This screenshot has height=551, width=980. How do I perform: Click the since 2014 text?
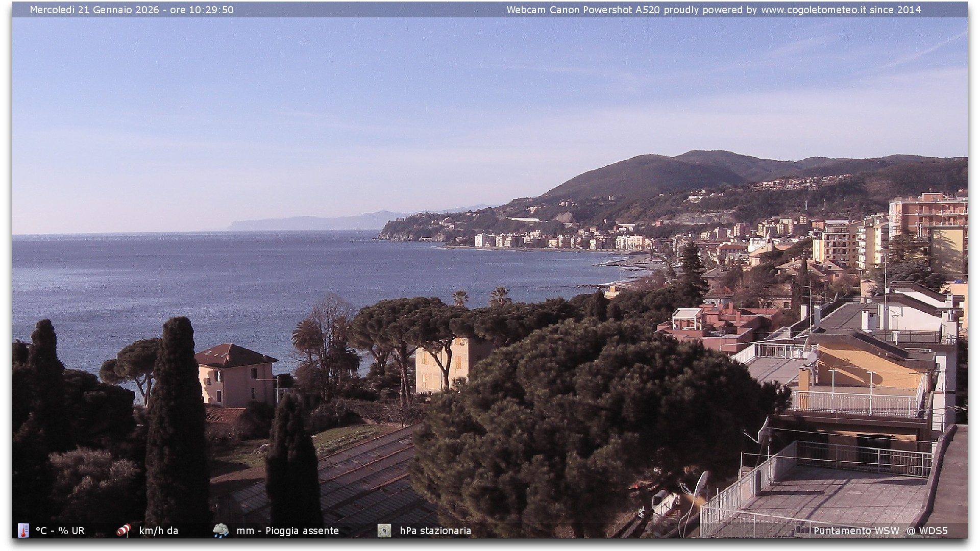tap(895, 10)
